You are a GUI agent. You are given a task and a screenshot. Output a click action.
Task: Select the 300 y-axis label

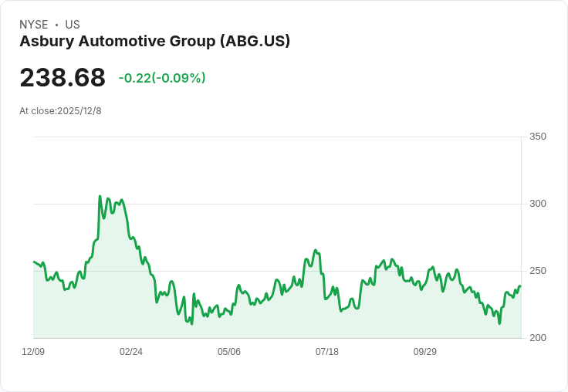538,204
